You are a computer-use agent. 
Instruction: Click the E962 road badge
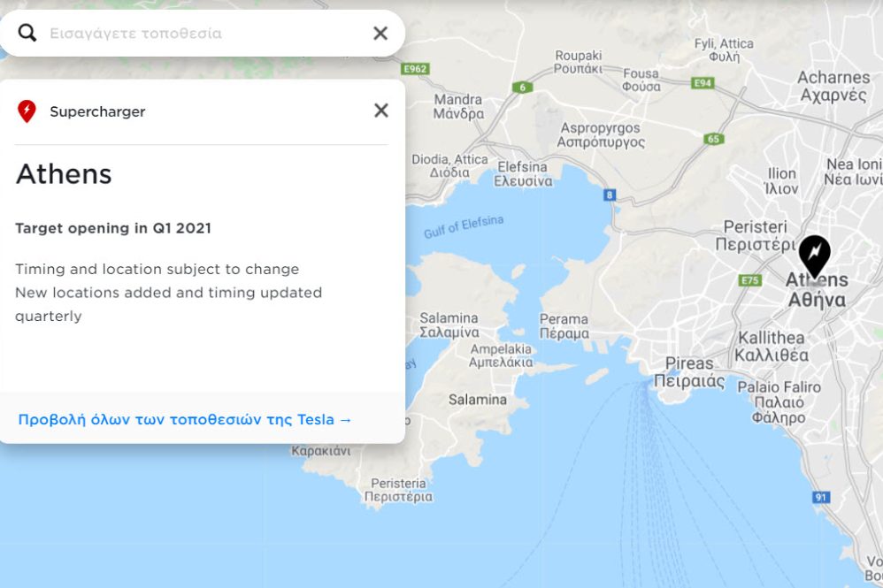coord(414,68)
